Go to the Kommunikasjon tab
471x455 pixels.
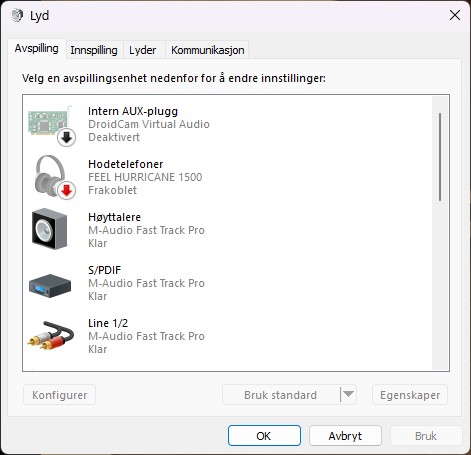click(x=208, y=50)
